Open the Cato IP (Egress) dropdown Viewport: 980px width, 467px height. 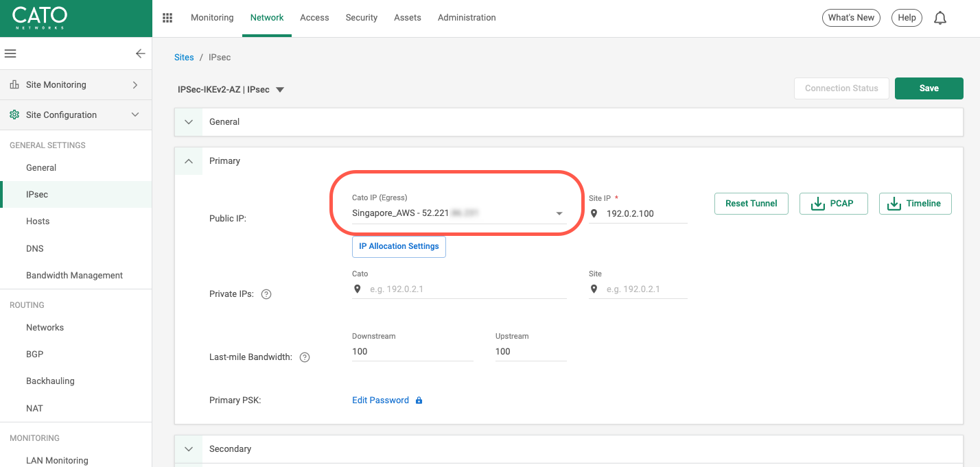point(559,213)
